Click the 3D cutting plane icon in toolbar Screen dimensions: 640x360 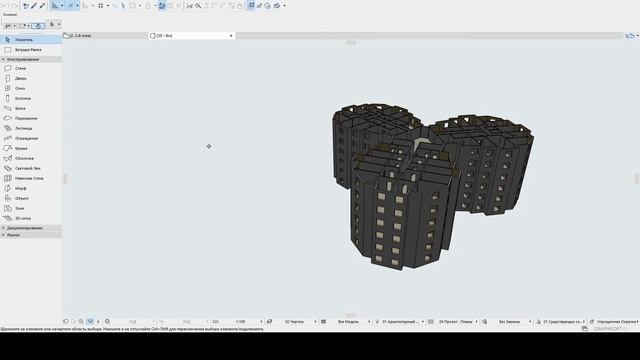coord(277,6)
